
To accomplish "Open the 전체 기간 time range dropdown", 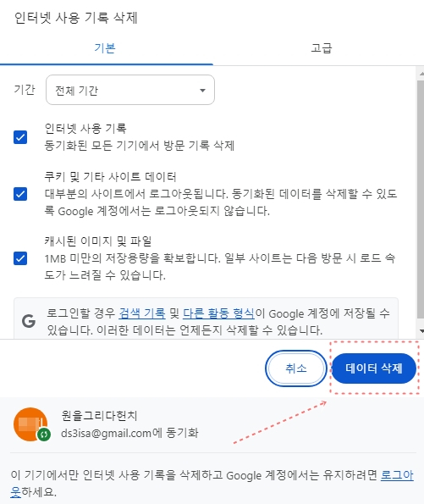I will point(130,90).
